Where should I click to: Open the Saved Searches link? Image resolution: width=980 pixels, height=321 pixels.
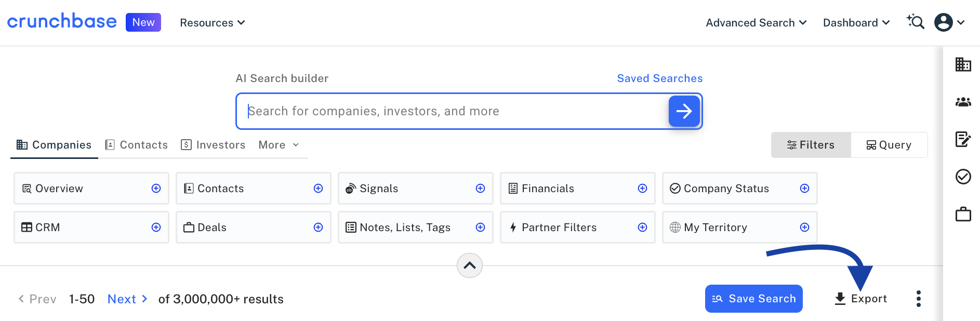(659, 78)
